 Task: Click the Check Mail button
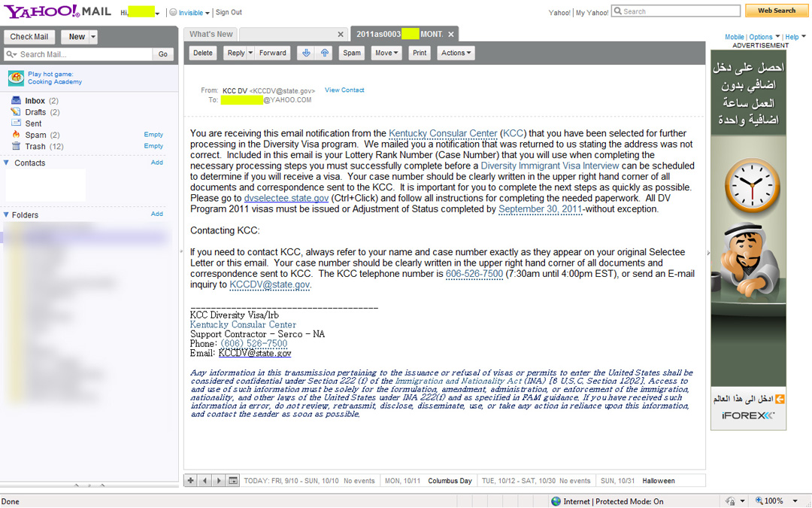tap(29, 37)
